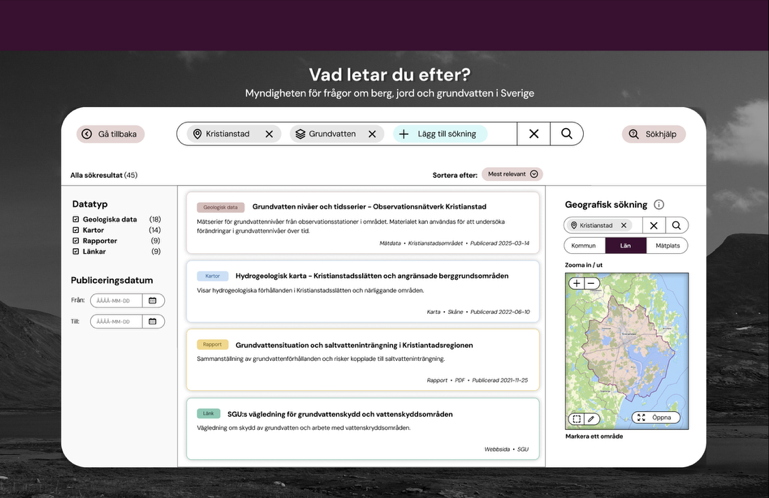Open Sökhjälp search help

pos(654,134)
